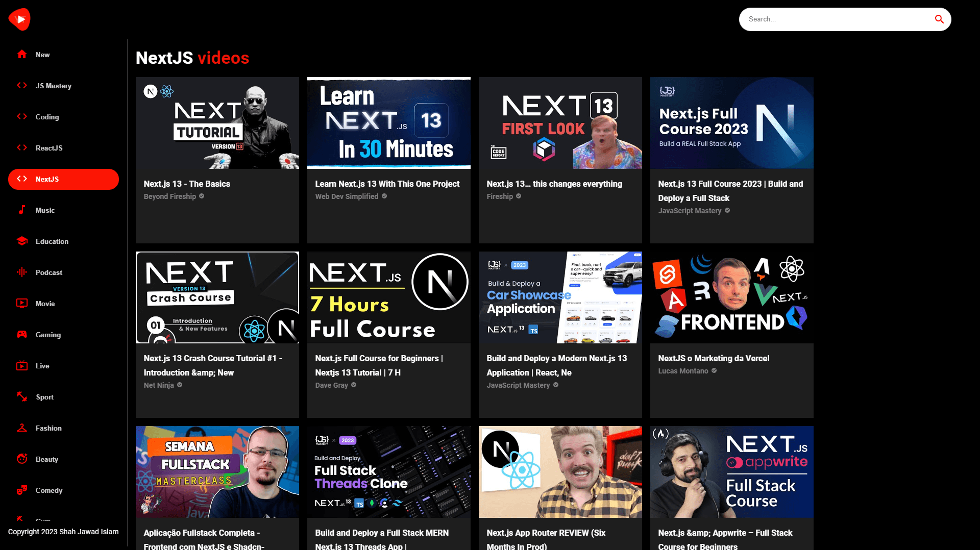Click the graduation cap Education icon
Viewport: 980px width, 550px height.
click(22, 241)
